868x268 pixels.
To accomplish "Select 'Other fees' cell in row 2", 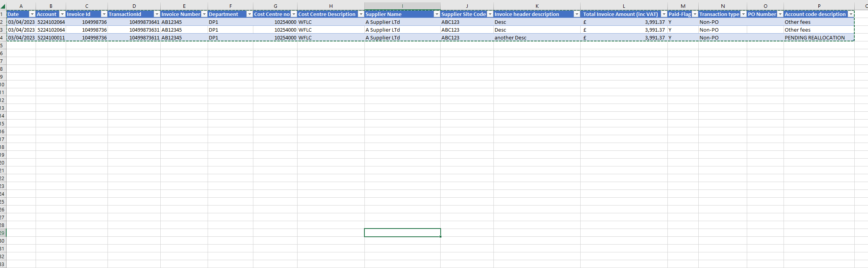I will (x=819, y=22).
